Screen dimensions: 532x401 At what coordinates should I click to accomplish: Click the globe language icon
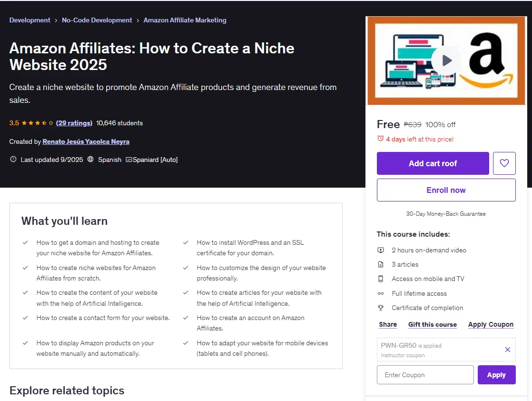[x=90, y=159]
